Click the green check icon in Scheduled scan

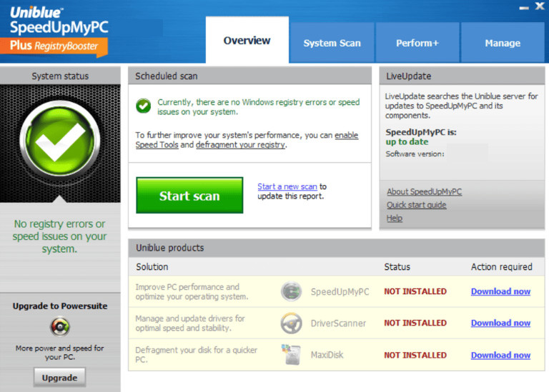point(144,106)
